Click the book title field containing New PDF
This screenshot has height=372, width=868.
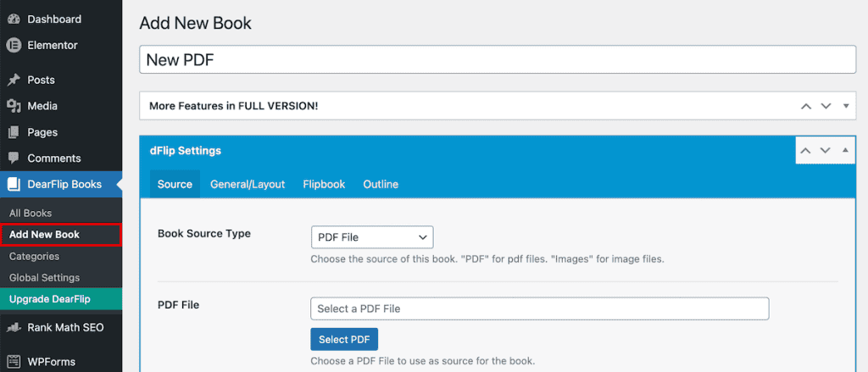(x=498, y=59)
